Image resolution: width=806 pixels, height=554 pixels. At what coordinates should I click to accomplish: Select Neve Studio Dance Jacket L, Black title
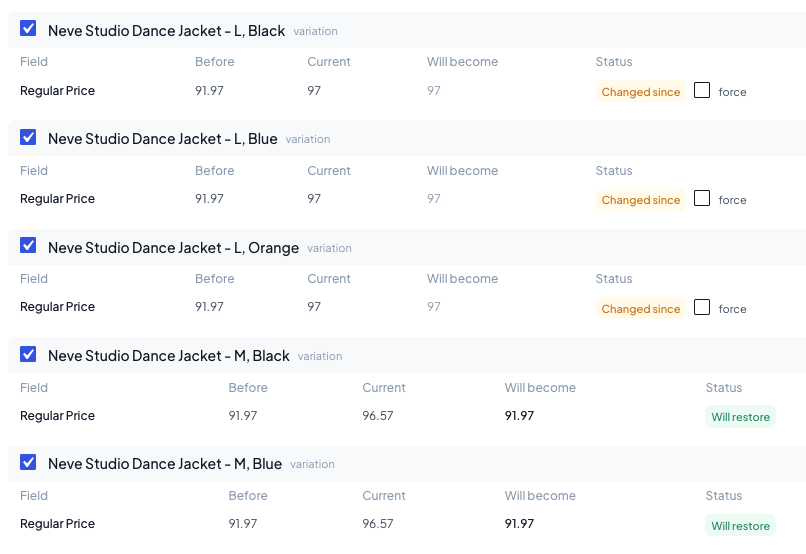[x=167, y=31]
